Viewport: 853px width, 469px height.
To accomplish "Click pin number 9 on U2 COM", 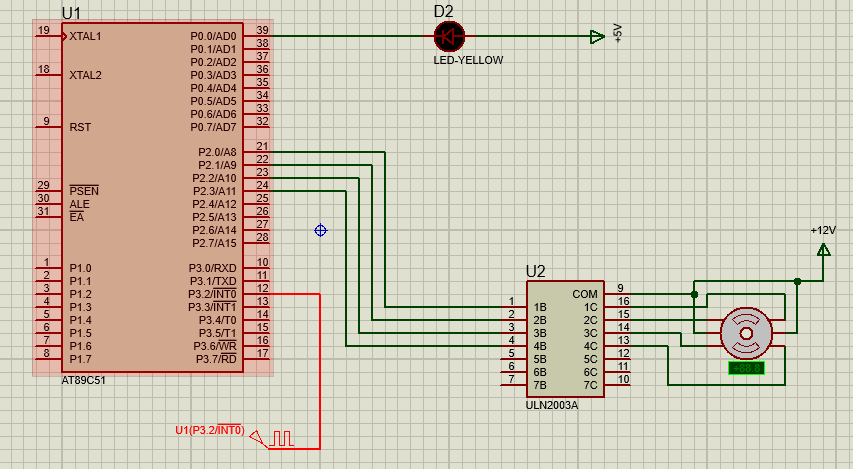I will 620,288.
